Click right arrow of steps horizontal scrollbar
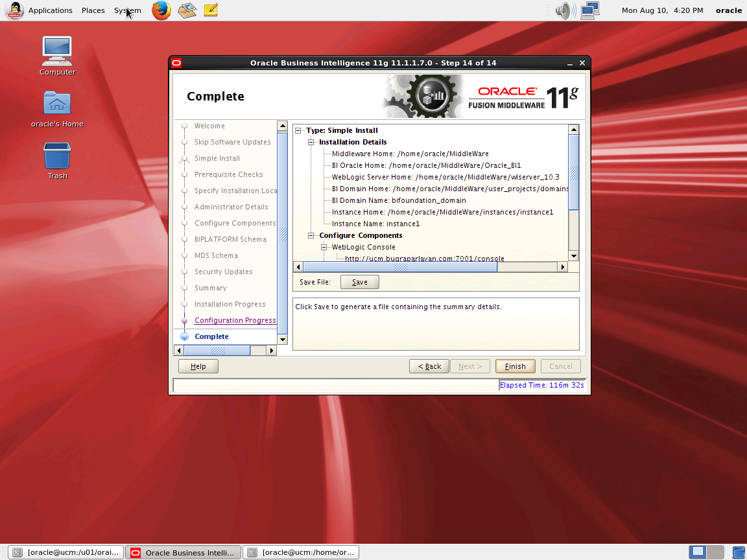Image resolution: width=747 pixels, height=560 pixels. tap(272, 351)
